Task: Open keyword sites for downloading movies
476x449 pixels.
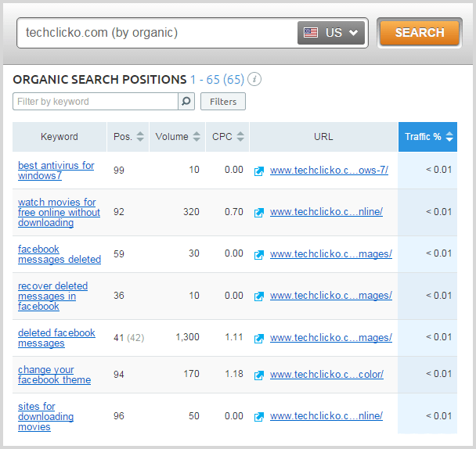Action: 45,417
